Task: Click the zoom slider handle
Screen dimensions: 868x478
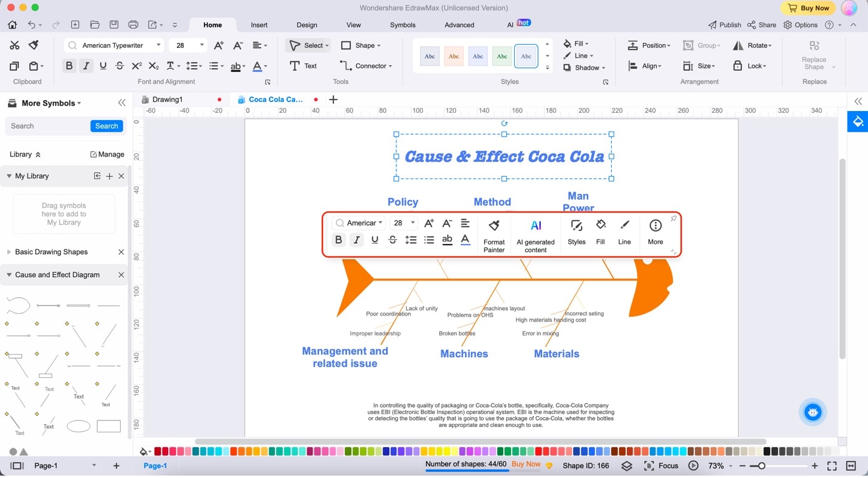Action: pos(761,466)
